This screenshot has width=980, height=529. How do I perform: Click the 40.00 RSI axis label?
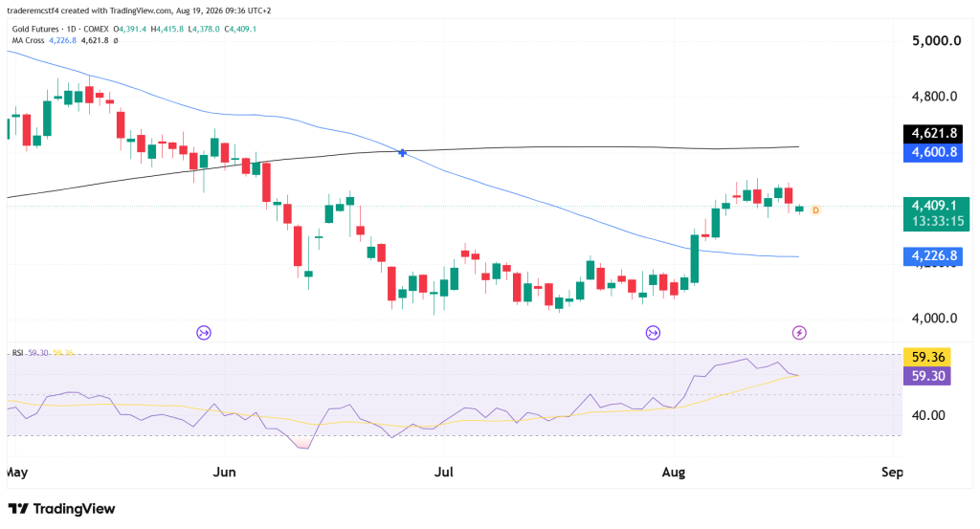click(928, 415)
